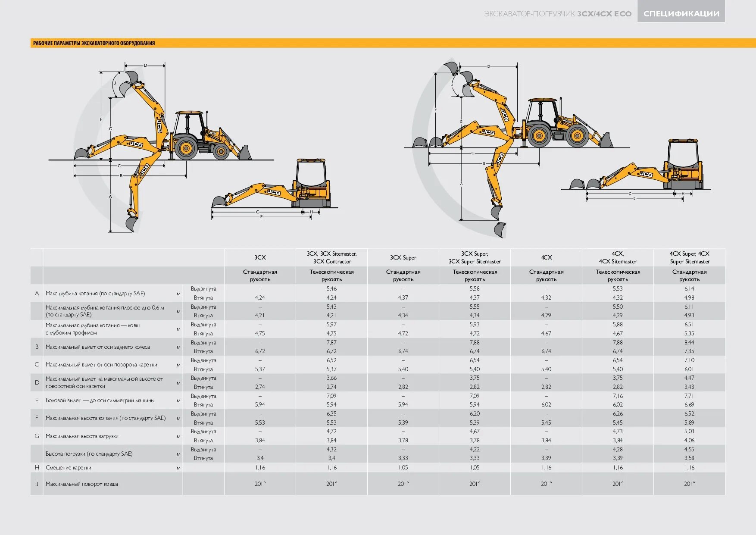Click value 6,69 in row E

pyautogui.click(x=689, y=404)
